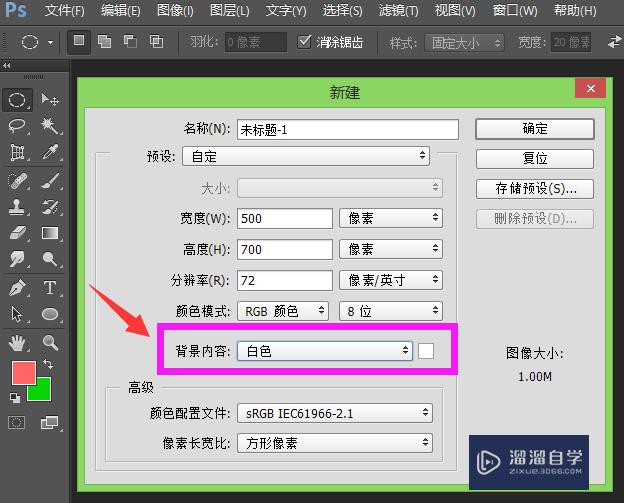This screenshot has width=624, height=503.
Task: Select the Gradient tool
Action: tap(50, 233)
